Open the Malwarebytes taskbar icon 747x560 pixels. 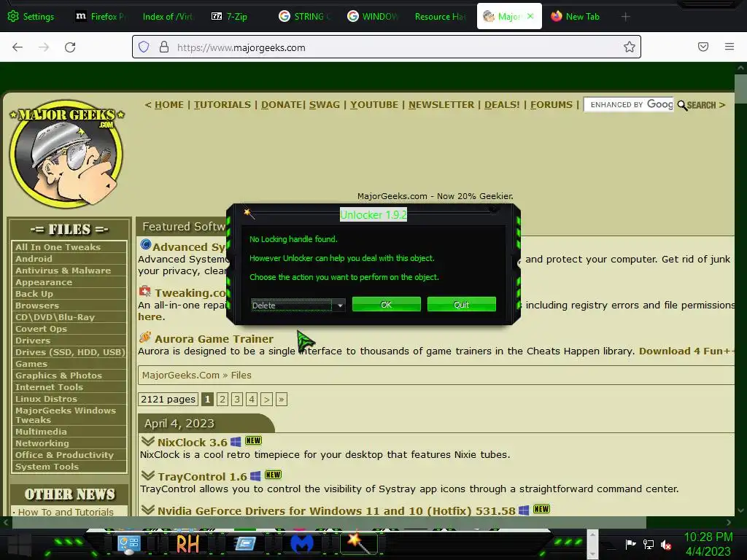coord(301,543)
